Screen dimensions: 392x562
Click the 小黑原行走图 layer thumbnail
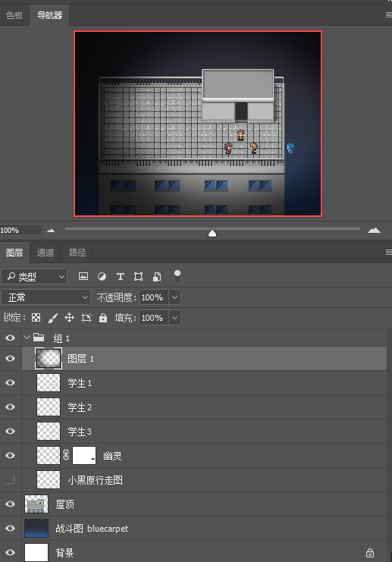pyautogui.click(x=49, y=479)
